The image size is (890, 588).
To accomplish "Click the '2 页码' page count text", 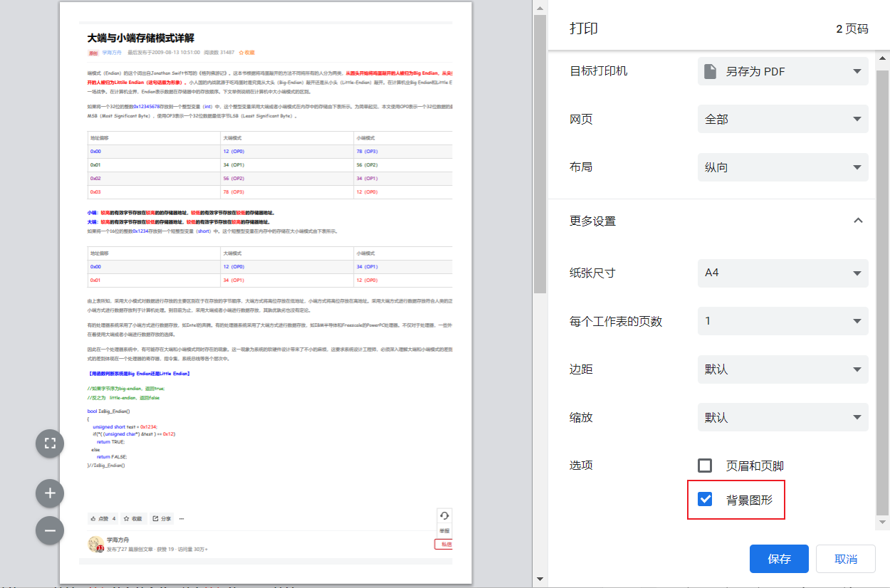I will click(x=852, y=29).
